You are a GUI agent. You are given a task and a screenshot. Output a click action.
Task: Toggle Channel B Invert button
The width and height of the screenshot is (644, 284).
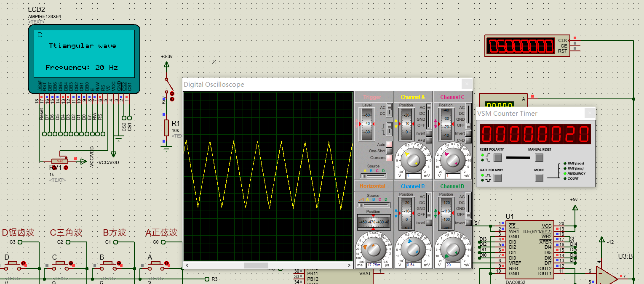pos(429,223)
